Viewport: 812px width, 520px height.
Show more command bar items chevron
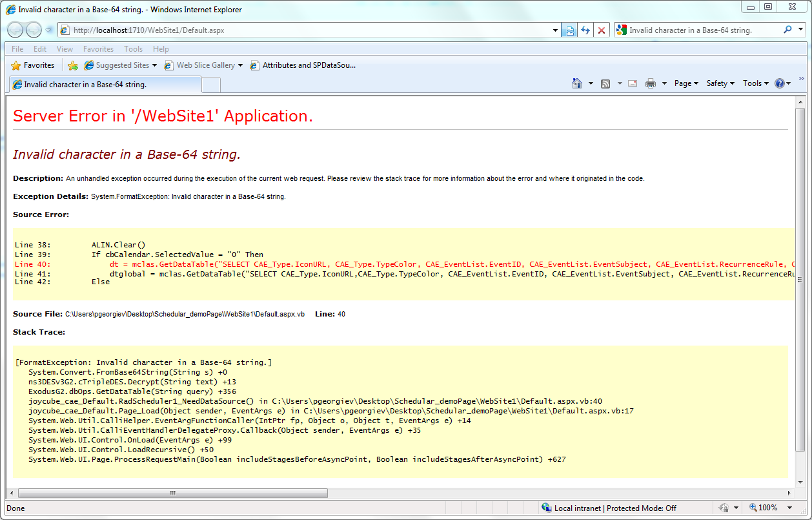tap(801, 79)
